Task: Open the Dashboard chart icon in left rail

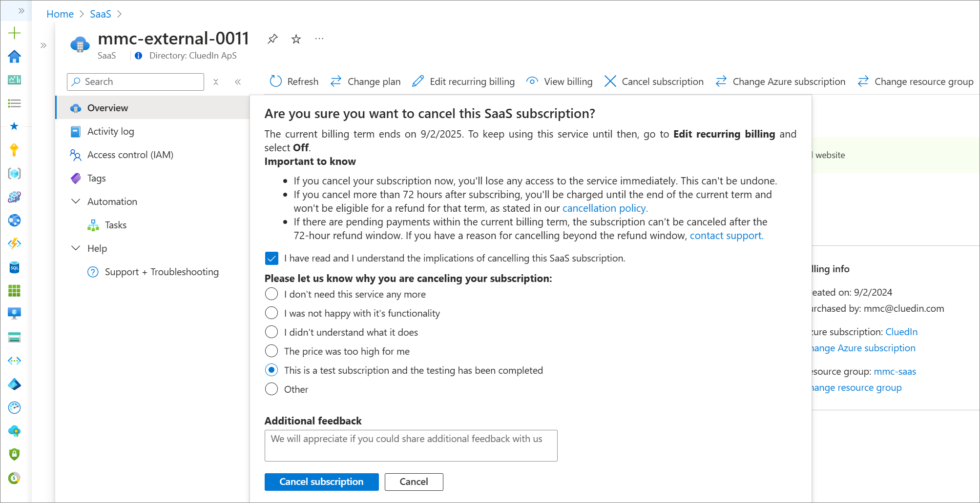Action: [14, 80]
